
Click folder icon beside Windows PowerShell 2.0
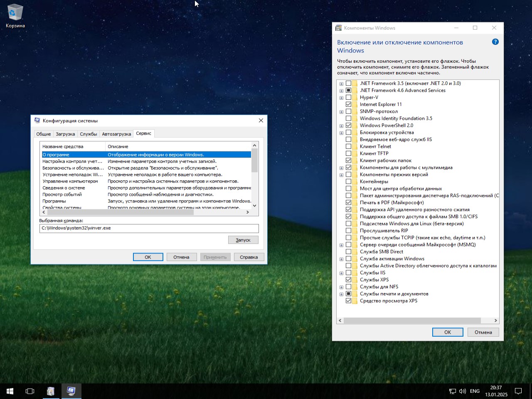pyautogui.click(x=355, y=125)
